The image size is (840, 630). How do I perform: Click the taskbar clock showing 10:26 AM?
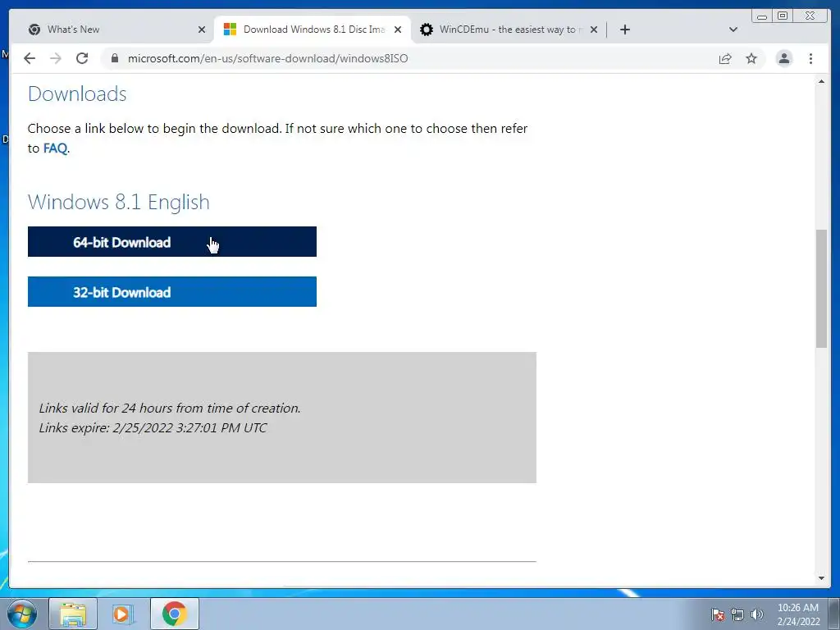point(798,614)
